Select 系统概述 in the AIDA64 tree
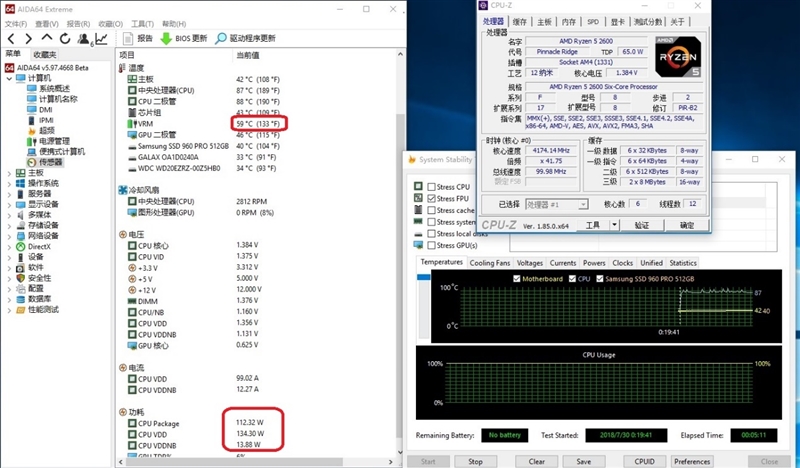 48,88
